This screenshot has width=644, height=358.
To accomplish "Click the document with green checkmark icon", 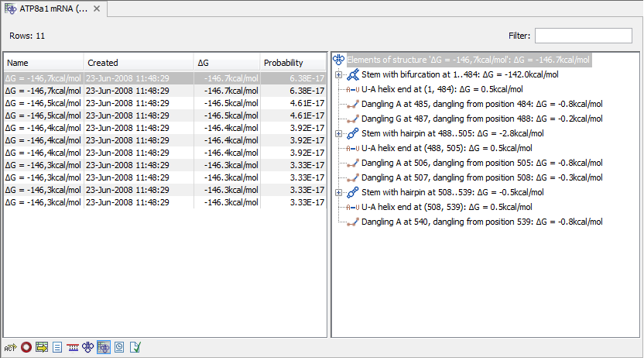I will click(x=135, y=347).
